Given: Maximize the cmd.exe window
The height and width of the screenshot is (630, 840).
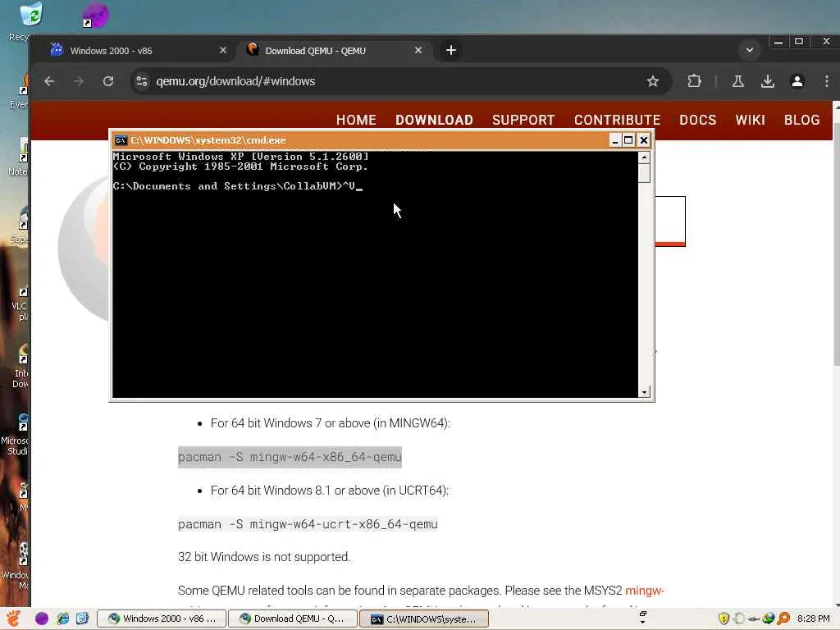Looking at the screenshot, I should (x=629, y=140).
